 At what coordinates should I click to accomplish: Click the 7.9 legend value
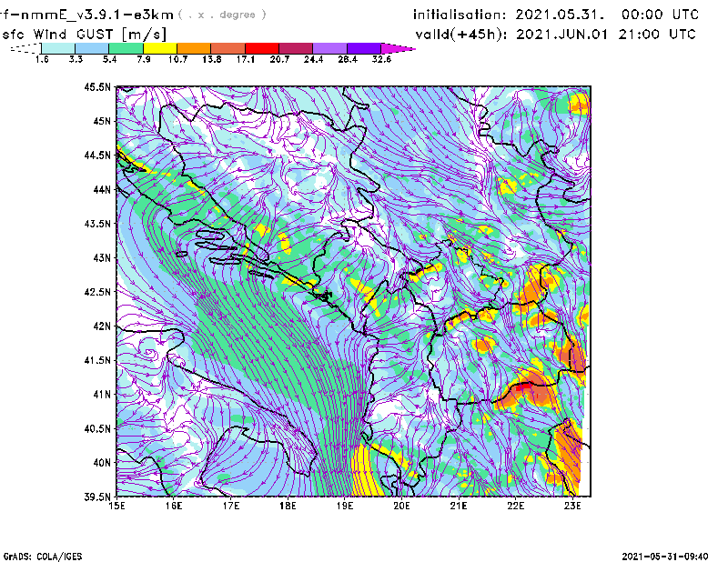click(144, 59)
